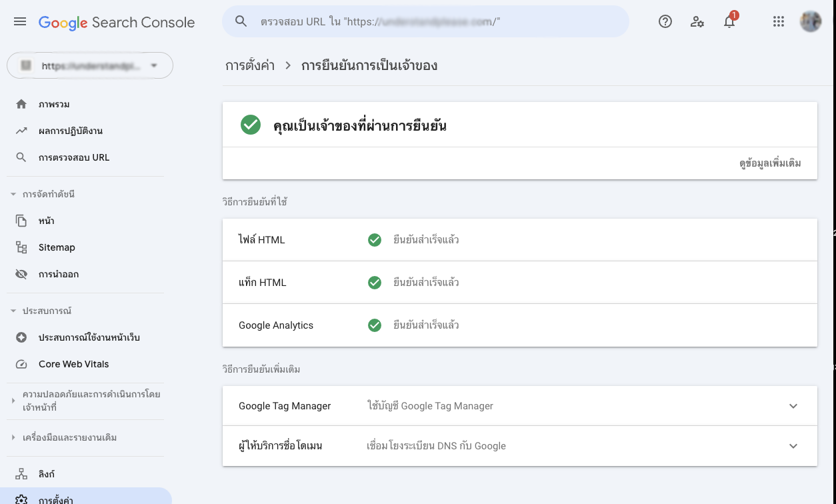Viewport: 836px width, 504px height.
Task: Click the sitemap tree icon
Action: [21, 247]
